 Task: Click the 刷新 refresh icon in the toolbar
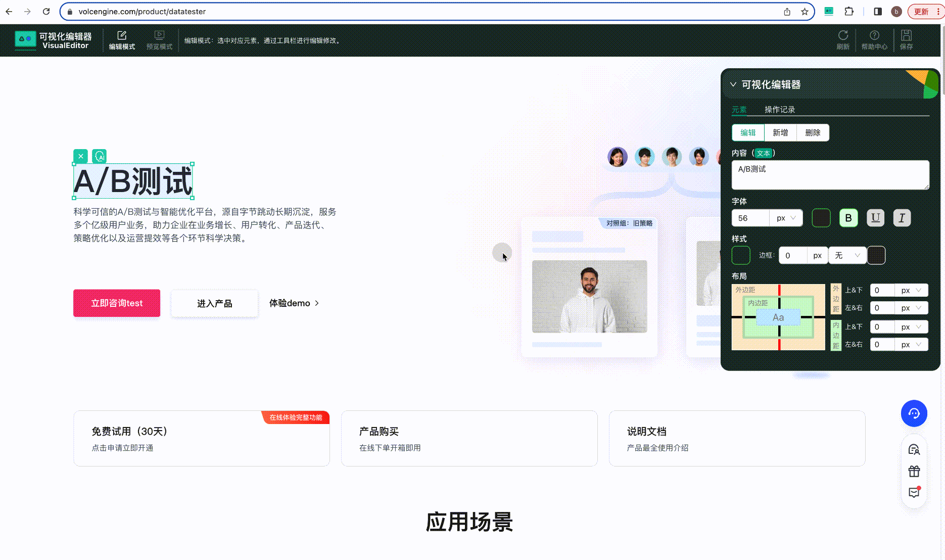pyautogui.click(x=842, y=40)
